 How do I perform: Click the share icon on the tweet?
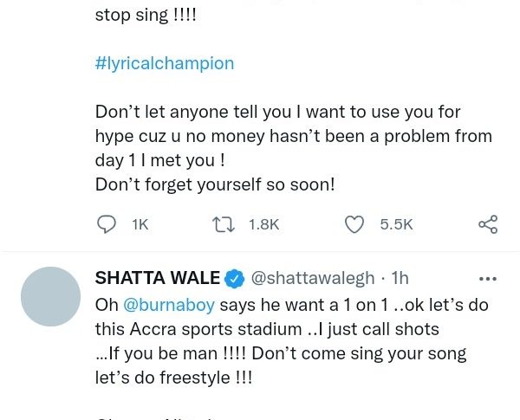point(488,224)
